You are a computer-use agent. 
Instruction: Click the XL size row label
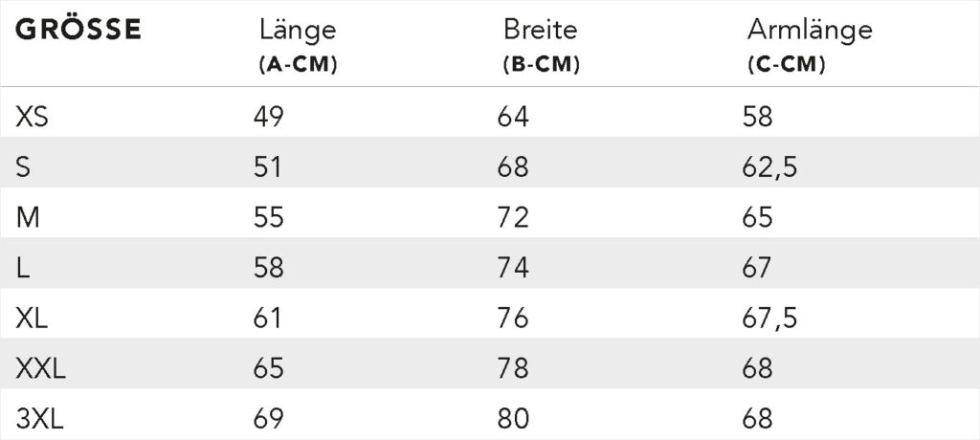[x=32, y=319]
